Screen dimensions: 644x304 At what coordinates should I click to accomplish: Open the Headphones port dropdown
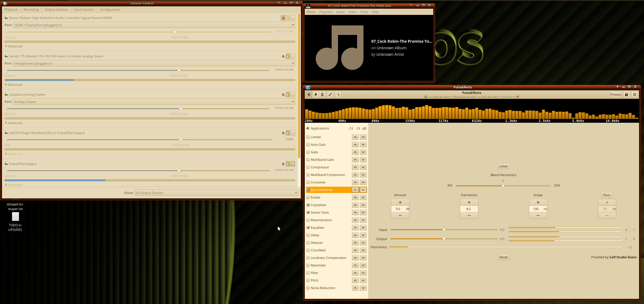154,64
